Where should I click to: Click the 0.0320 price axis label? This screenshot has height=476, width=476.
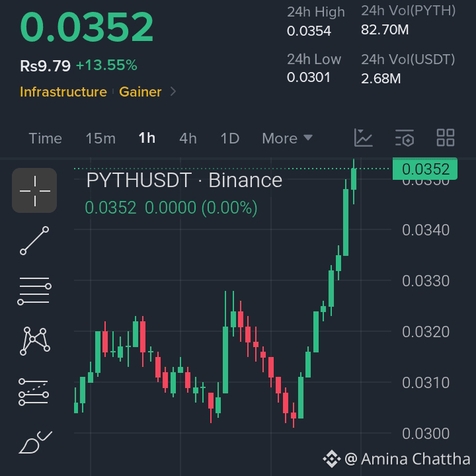click(426, 332)
